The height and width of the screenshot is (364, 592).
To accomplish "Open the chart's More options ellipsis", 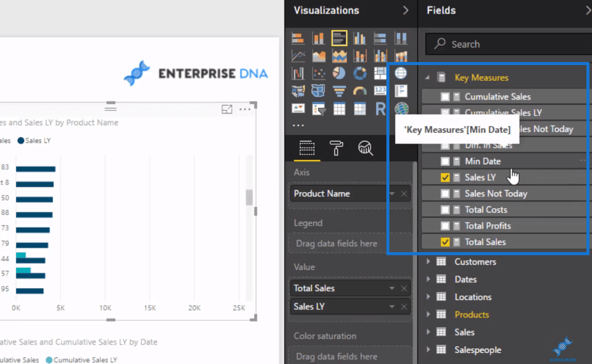I will pyautogui.click(x=245, y=109).
